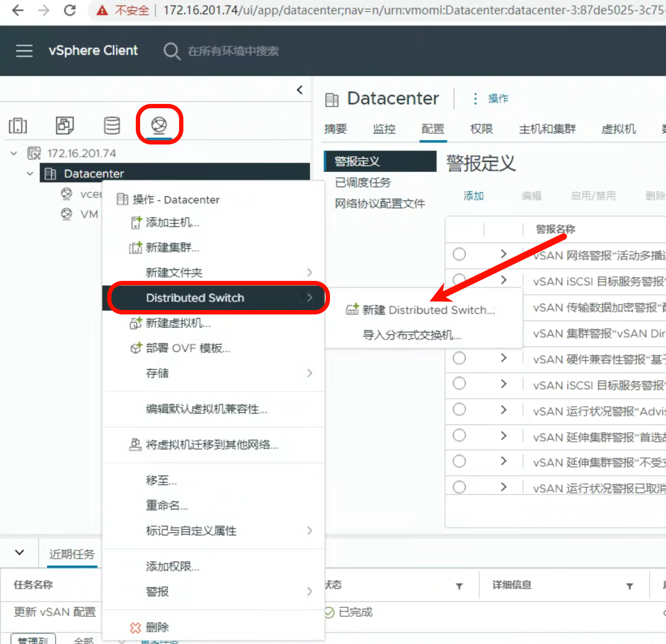Open Networking inventory view

tap(159, 126)
